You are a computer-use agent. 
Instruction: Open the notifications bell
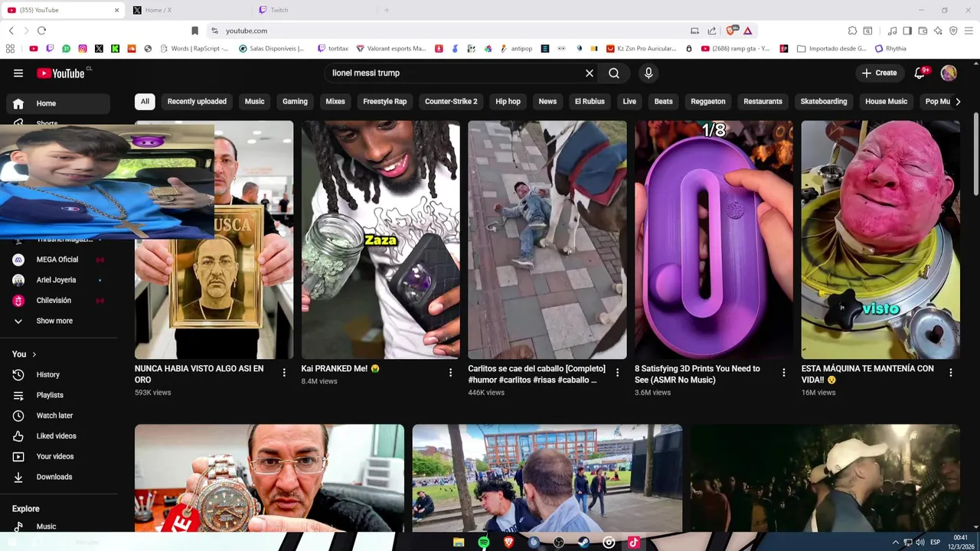920,73
